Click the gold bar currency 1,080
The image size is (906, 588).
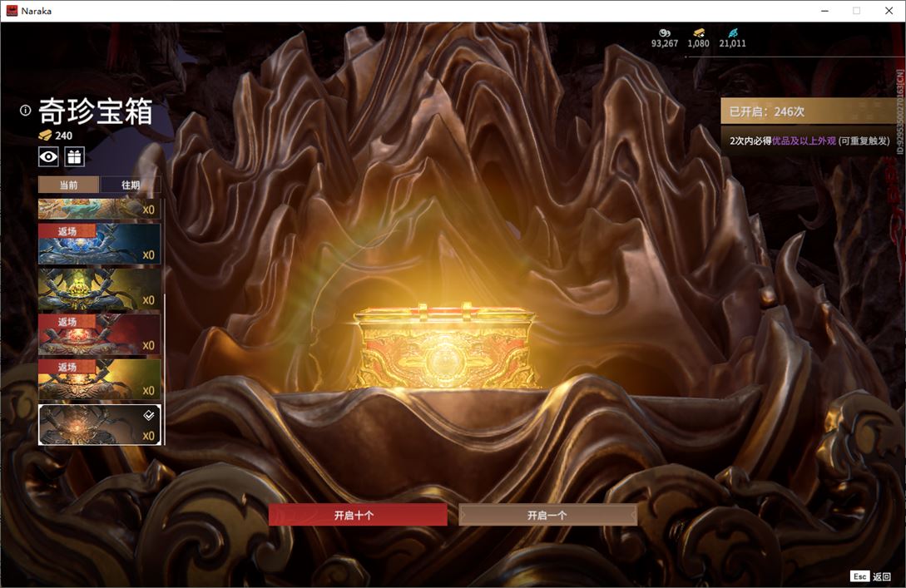698,38
